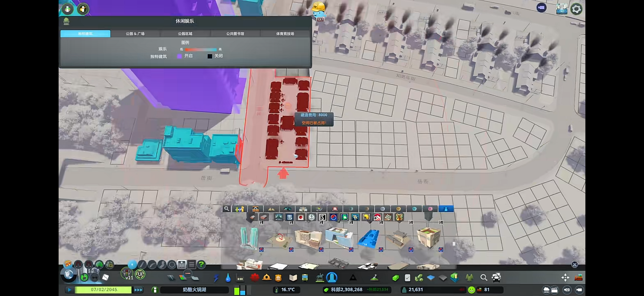Open the fire department helmet menu
The image size is (644, 296).
tap(267, 277)
